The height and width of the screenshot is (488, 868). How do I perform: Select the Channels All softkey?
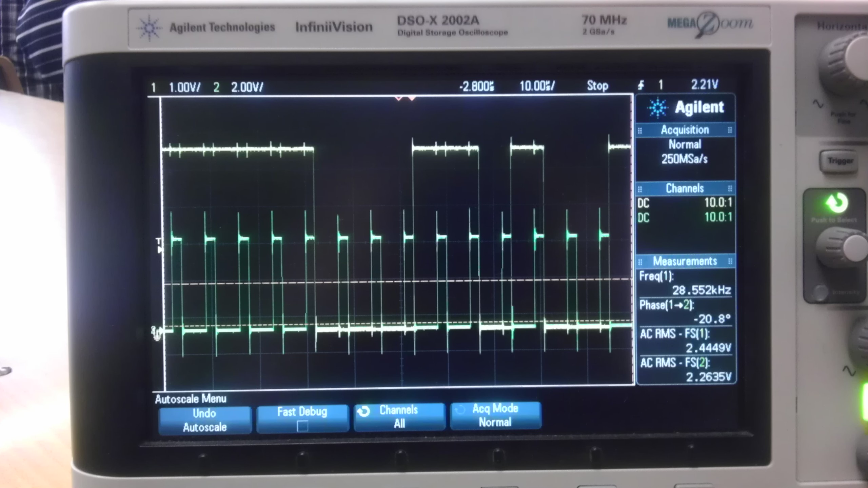(x=399, y=416)
